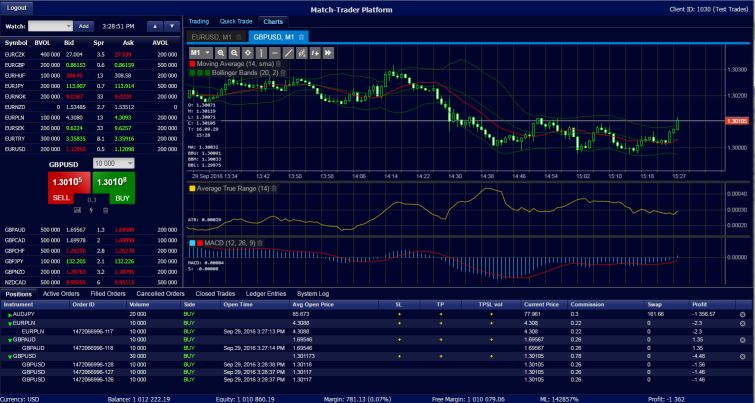This screenshot has height=403, width=755.
Task: Open the chart indicators list icon
Action: pyautogui.click(x=302, y=52)
